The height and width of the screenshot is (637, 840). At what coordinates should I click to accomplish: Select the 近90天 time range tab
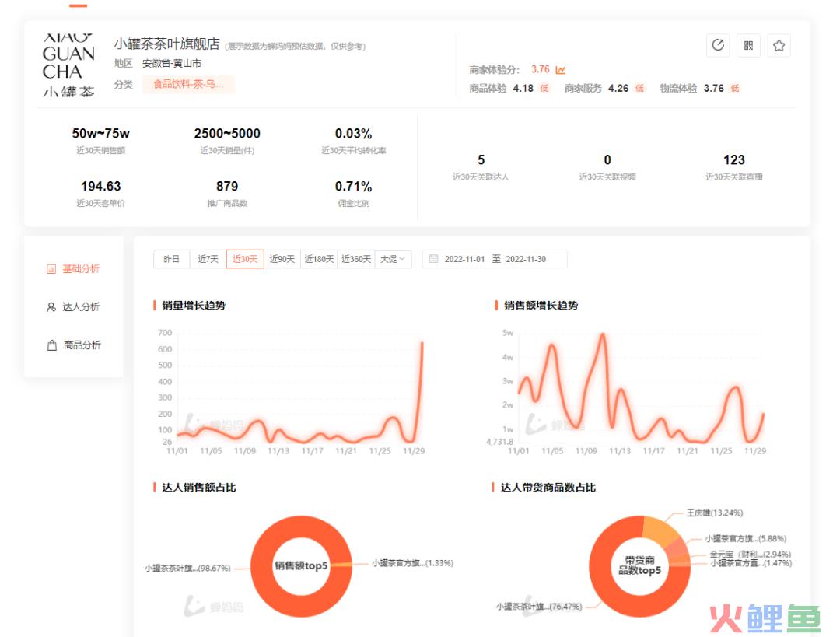(x=282, y=259)
